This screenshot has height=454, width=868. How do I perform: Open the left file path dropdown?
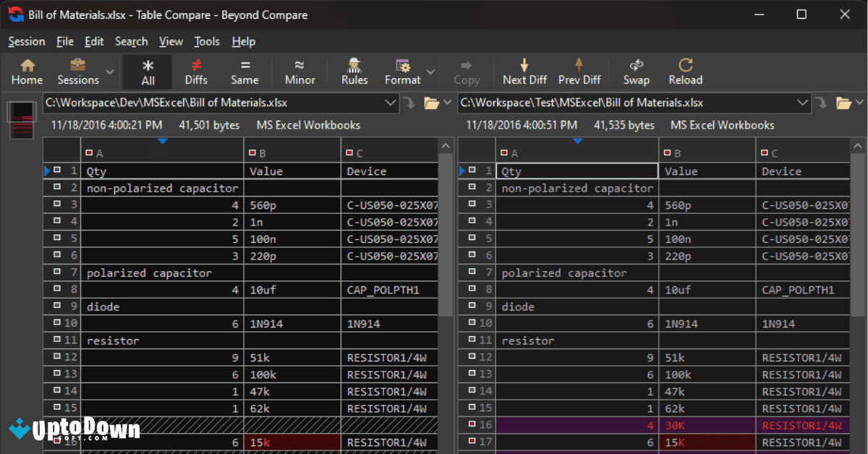point(391,103)
